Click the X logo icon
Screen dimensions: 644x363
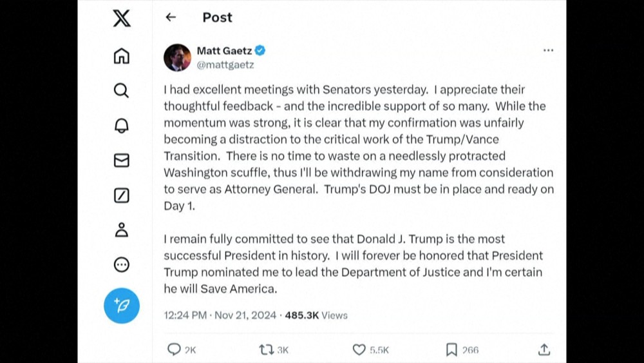point(121,18)
